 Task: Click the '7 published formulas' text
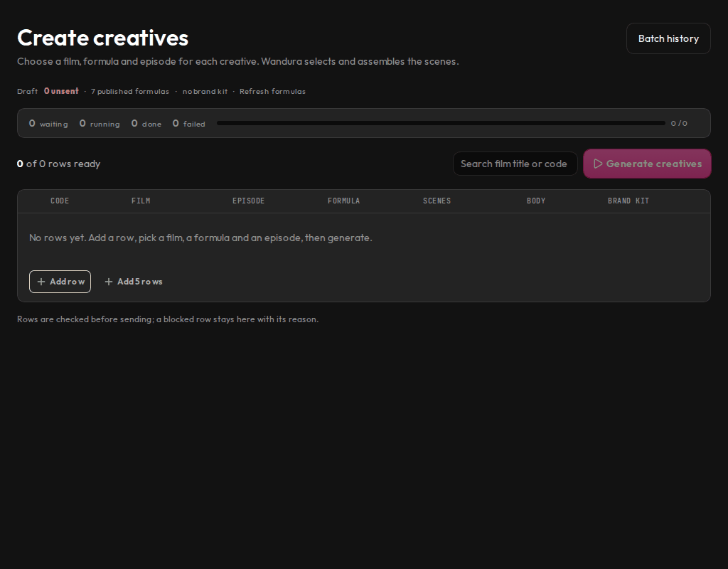click(130, 92)
